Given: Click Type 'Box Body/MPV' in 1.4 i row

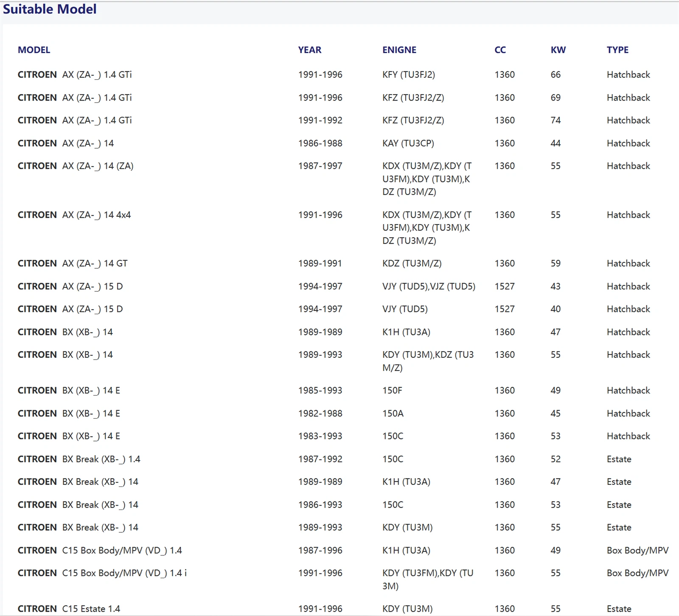Looking at the screenshot, I should click(637, 573).
